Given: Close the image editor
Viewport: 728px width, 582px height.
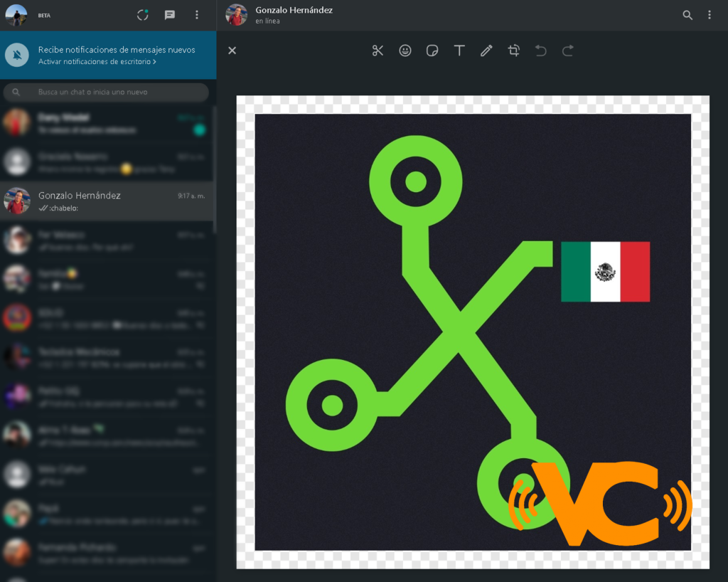Looking at the screenshot, I should point(232,51).
